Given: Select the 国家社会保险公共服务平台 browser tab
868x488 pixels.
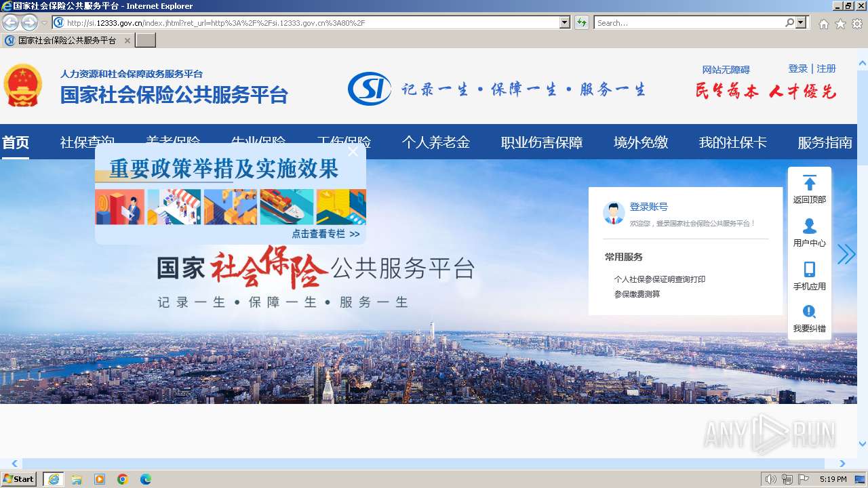Looking at the screenshot, I should point(67,41).
